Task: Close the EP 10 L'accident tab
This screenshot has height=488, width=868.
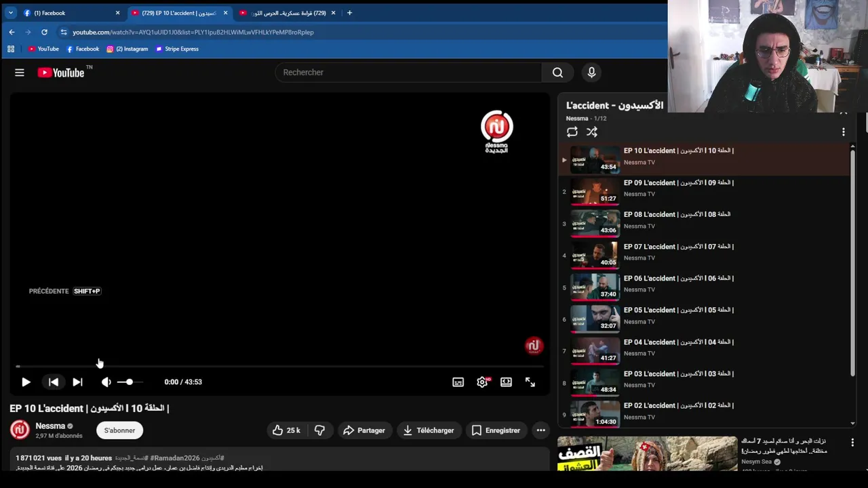Action: coord(226,13)
